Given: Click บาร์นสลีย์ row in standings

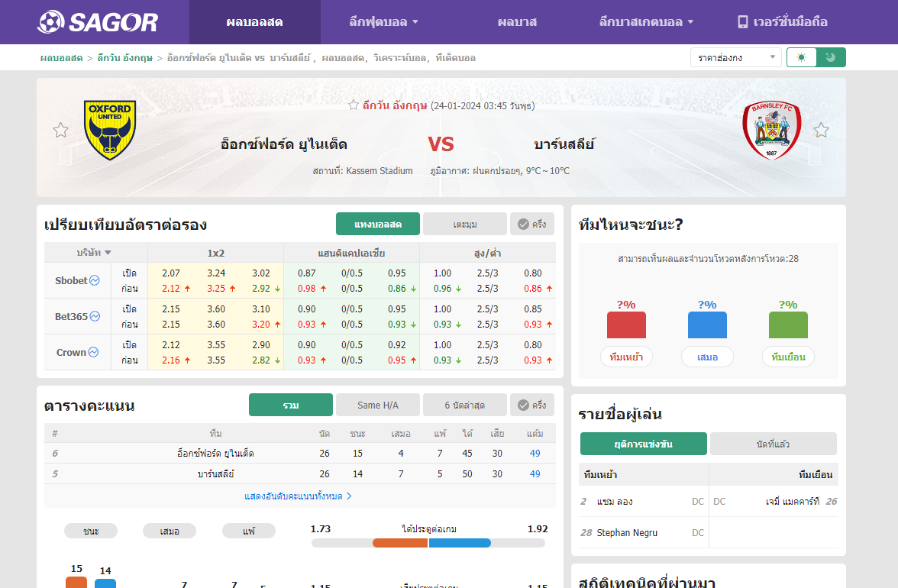Looking at the screenshot, I should [x=300, y=473].
